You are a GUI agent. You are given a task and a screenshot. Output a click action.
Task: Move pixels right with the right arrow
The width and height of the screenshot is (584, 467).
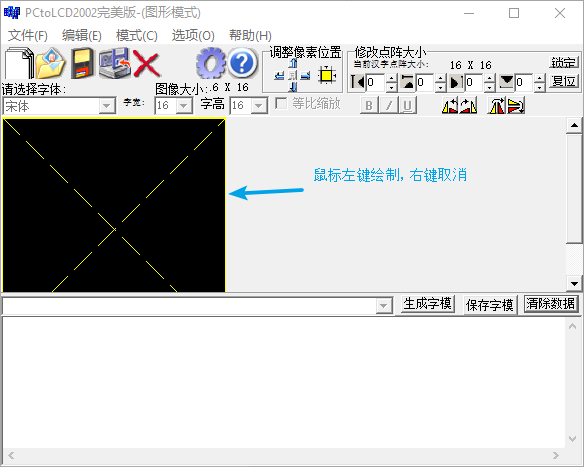point(305,76)
